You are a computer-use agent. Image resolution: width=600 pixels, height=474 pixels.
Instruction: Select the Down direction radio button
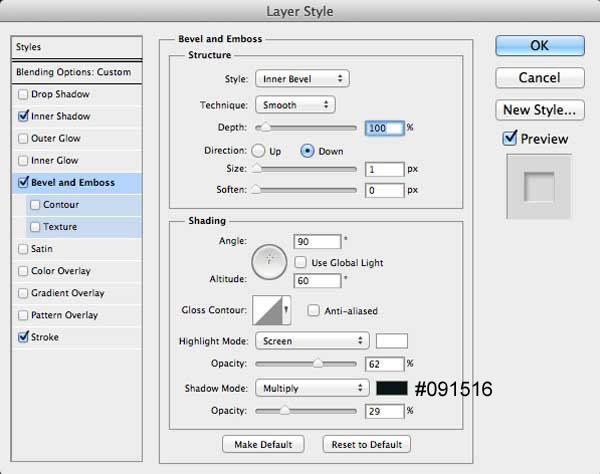(x=307, y=151)
